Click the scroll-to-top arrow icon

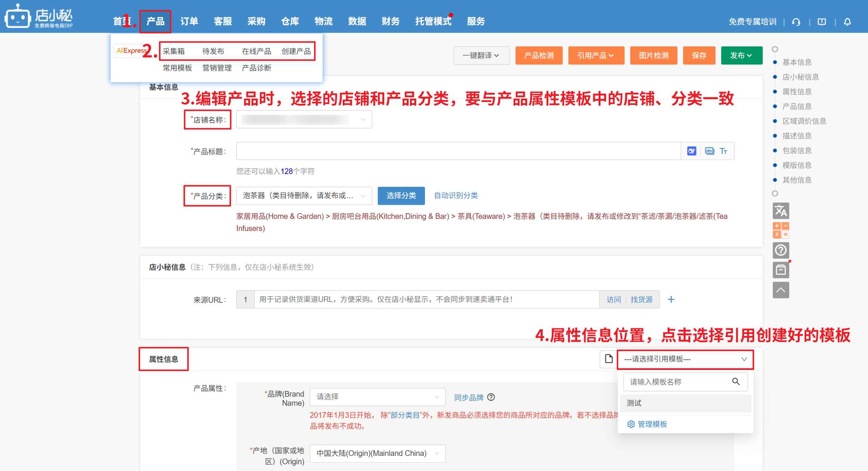pyautogui.click(x=780, y=290)
